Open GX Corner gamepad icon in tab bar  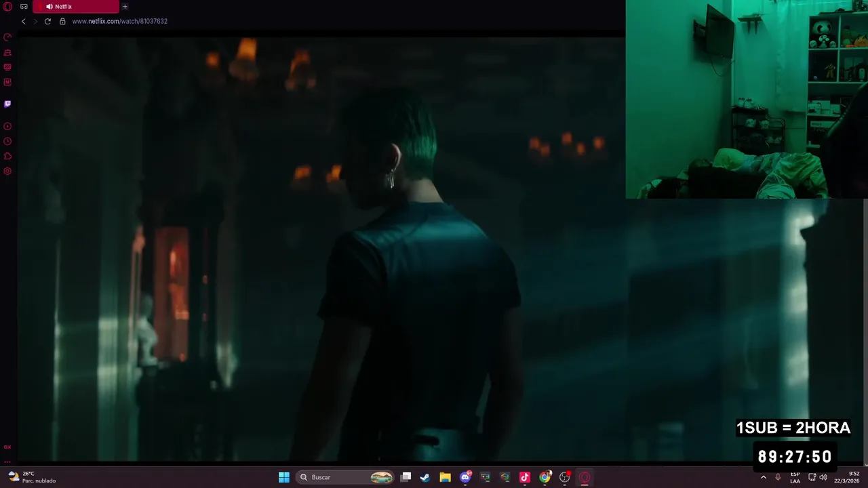[24, 7]
